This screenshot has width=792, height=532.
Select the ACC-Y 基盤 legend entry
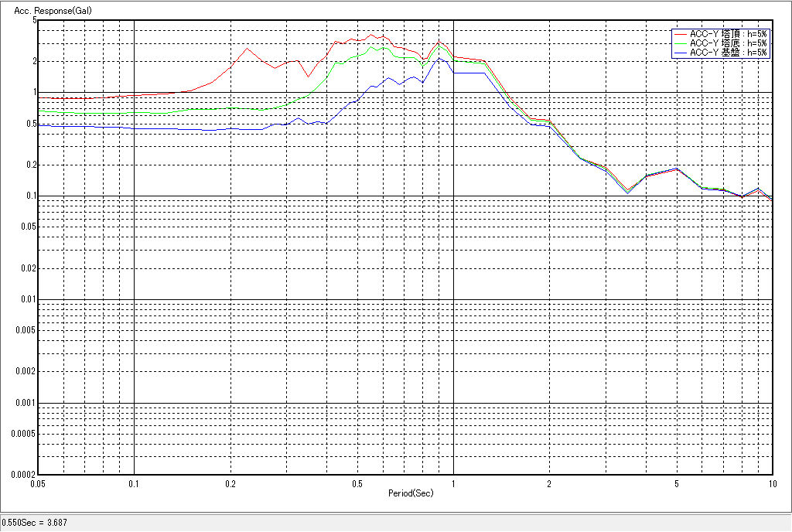tap(728, 53)
